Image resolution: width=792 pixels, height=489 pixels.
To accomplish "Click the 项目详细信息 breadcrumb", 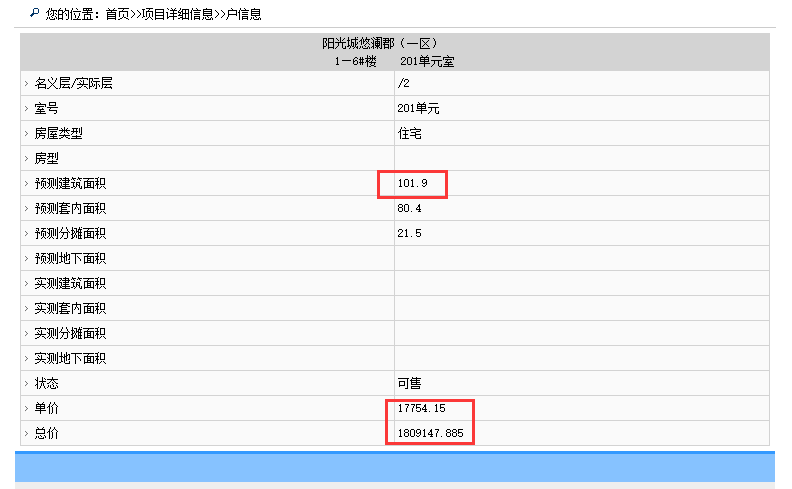I will click(x=177, y=14).
